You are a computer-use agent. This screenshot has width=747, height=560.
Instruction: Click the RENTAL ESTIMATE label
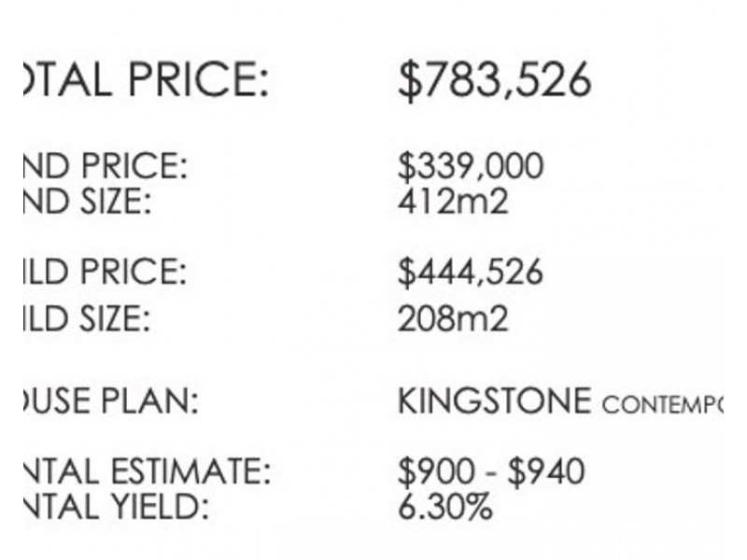pyautogui.click(x=146, y=472)
